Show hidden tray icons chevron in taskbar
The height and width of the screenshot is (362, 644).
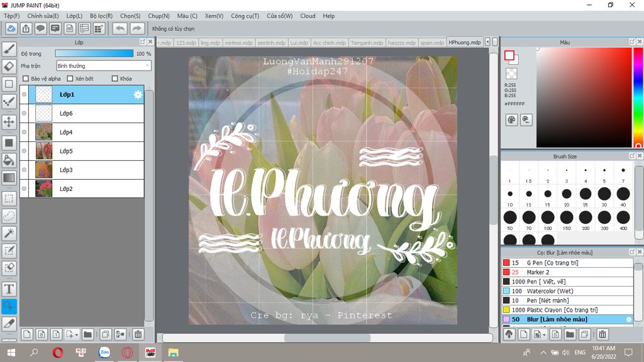coord(543,353)
